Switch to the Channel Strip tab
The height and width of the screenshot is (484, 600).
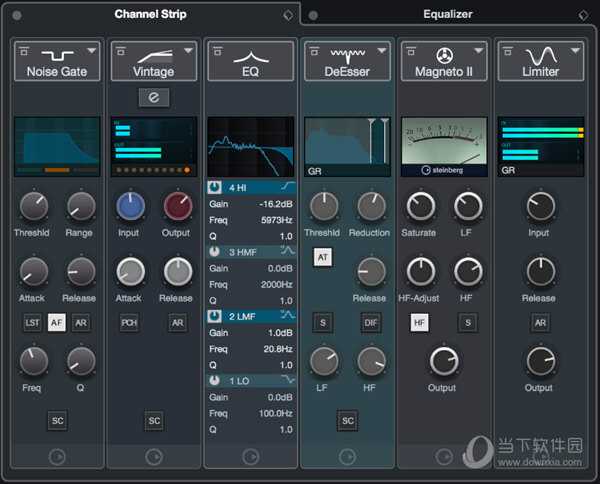[x=150, y=14]
